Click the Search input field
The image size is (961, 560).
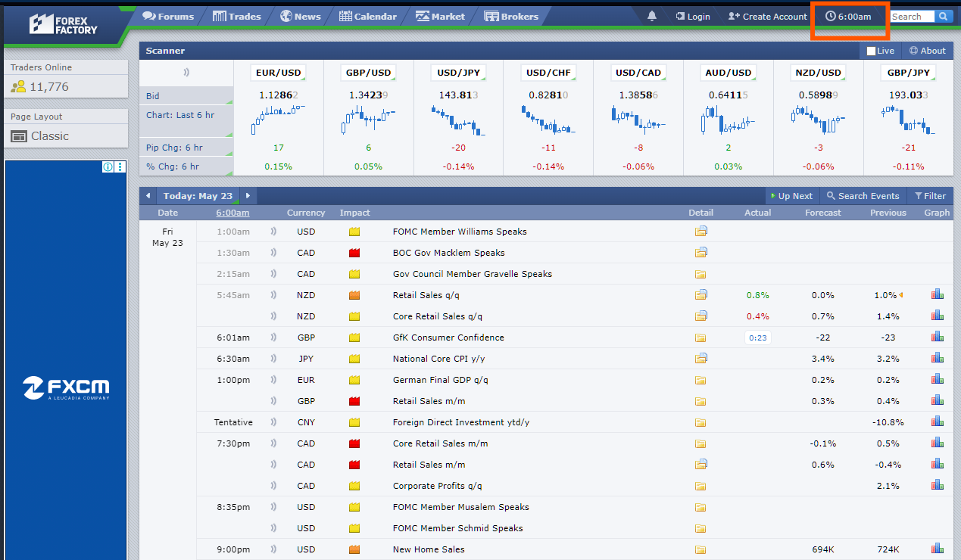tap(912, 16)
